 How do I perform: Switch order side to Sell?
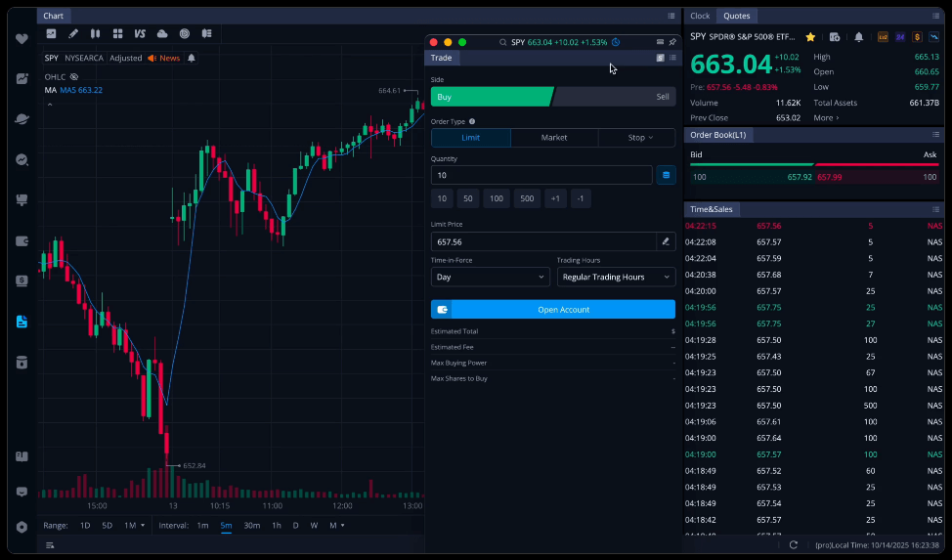[614, 97]
